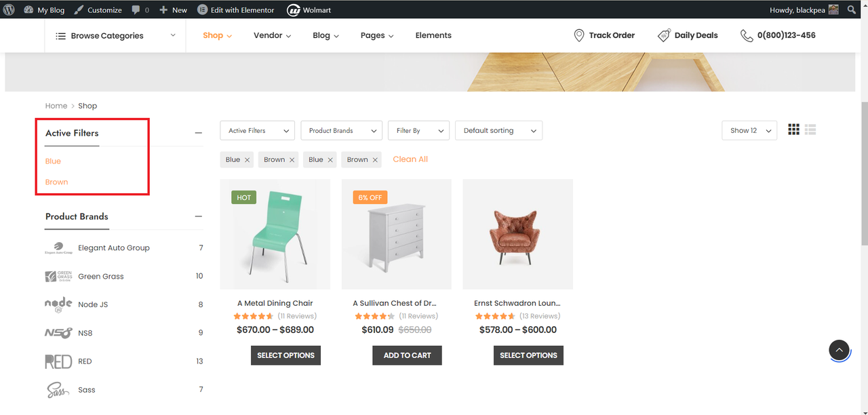
Task: Click the comments bubble icon
Action: coord(136,9)
